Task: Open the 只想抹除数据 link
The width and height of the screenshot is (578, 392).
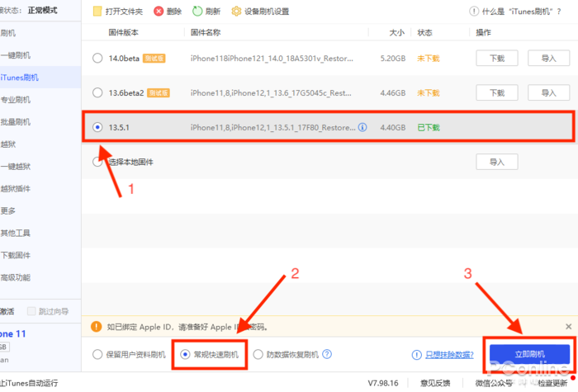Action: coord(449,355)
